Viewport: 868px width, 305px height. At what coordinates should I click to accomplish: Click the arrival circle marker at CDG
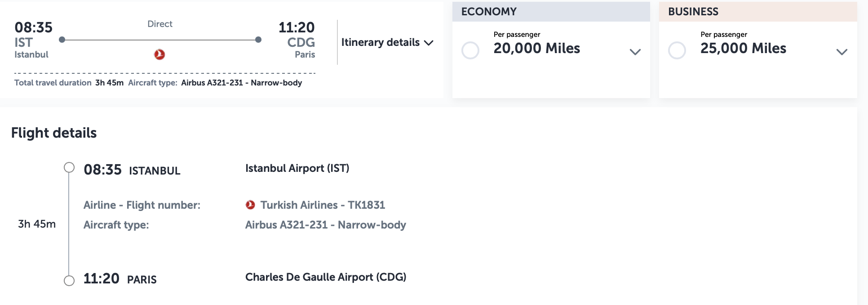tap(258, 40)
